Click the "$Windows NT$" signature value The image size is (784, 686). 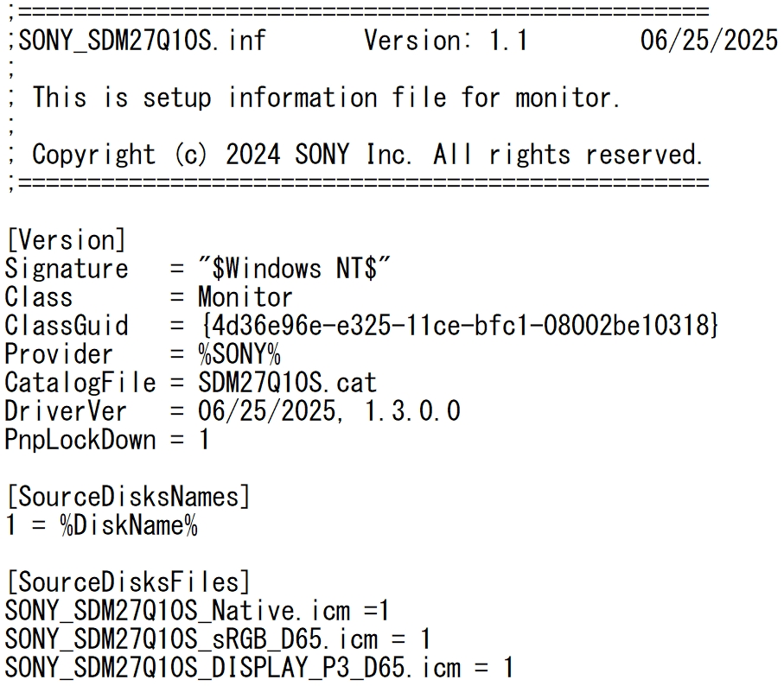(294, 269)
